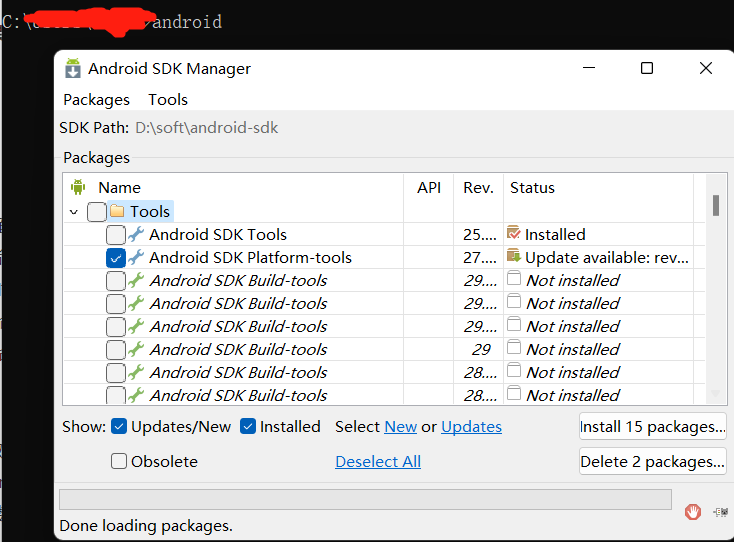The image size is (734, 542).
Task: Open the Packages menu
Action: click(96, 100)
